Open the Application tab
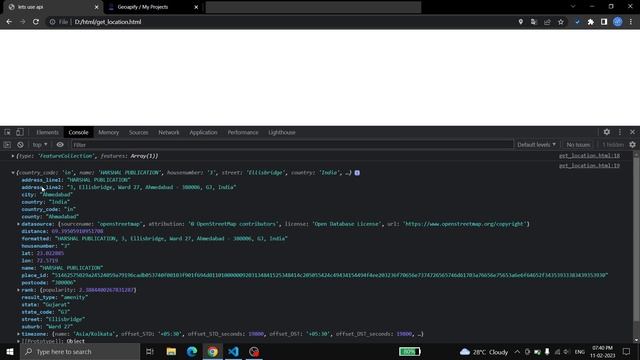This screenshot has height=360, width=640. point(203,132)
